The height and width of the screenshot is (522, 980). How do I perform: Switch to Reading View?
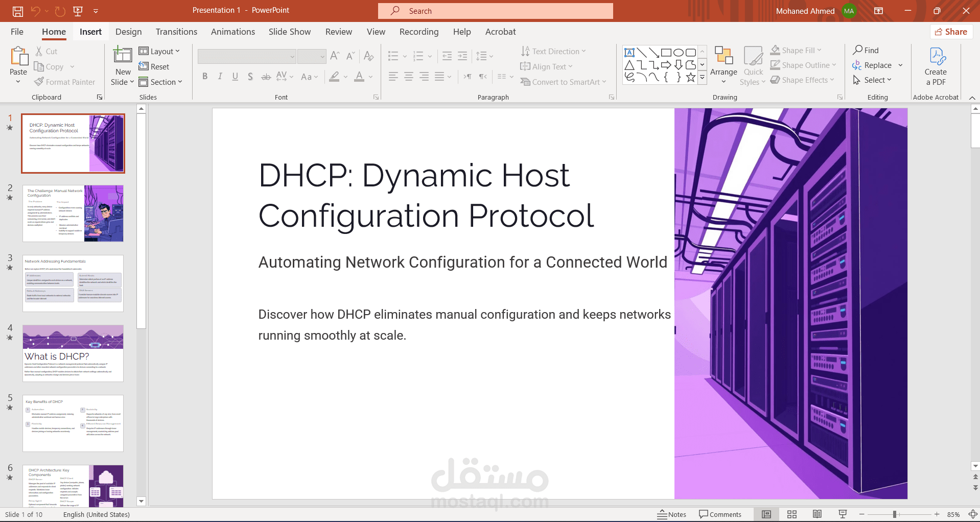coord(818,514)
